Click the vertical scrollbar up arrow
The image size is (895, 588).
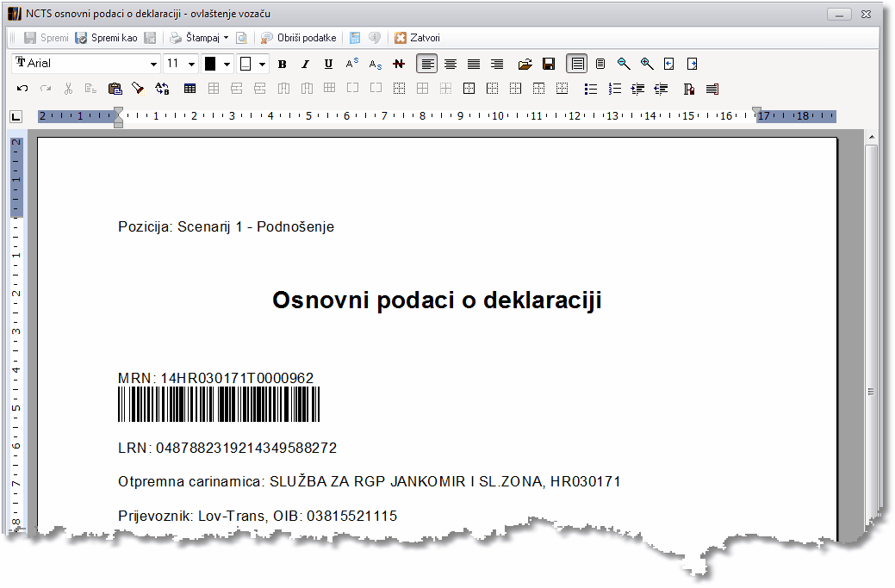click(x=871, y=138)
